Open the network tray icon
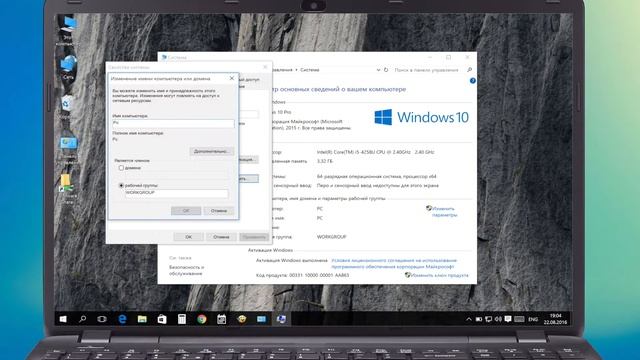Viewport: 640px width, 360px height. [x=489, y=319]
